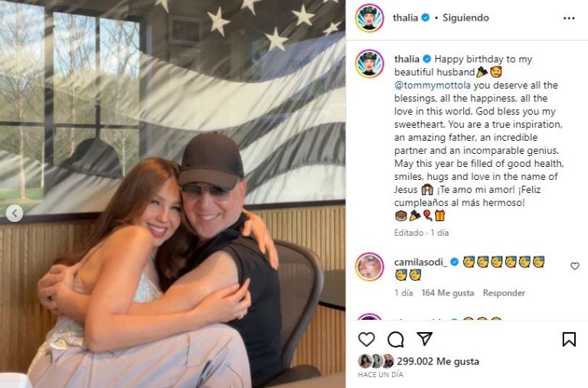Open the three-dot more options menu
Image resolution: width=588 pixels, height=388 pixels.
[x=569, y=18]
